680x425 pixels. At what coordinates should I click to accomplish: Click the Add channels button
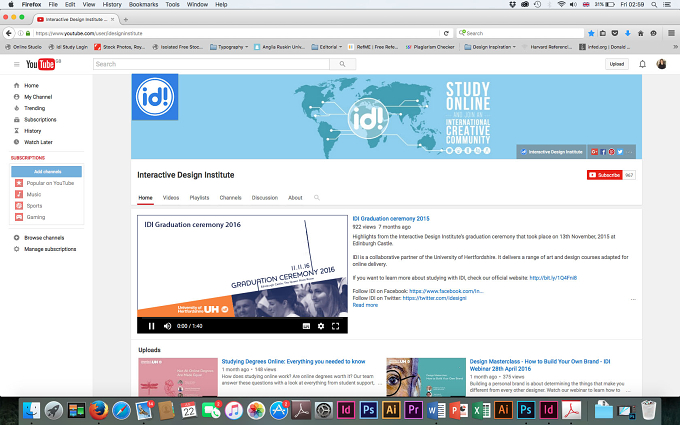(x=46, y=172)
